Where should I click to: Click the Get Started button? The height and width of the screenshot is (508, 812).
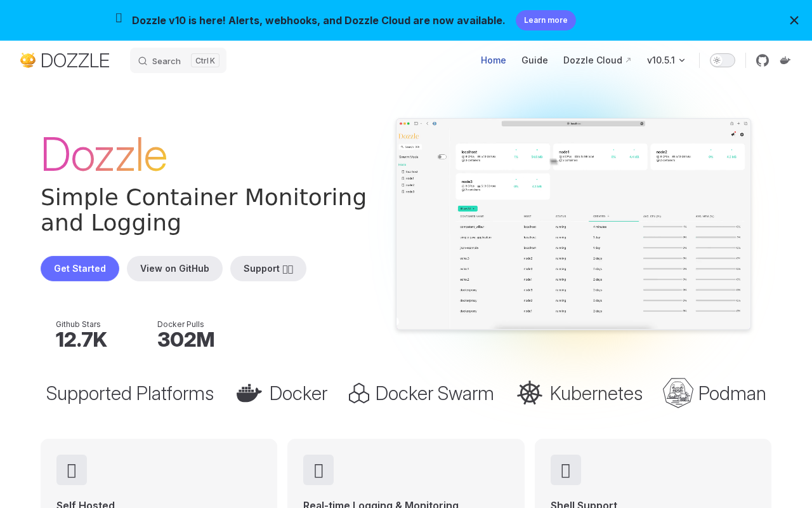(80, 269)
